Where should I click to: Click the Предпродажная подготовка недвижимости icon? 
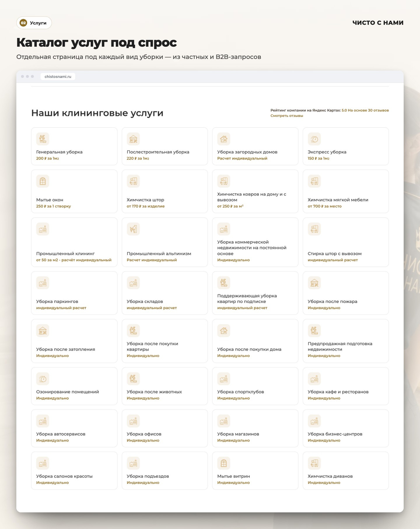pyautogui.click(x=314, y=331)
